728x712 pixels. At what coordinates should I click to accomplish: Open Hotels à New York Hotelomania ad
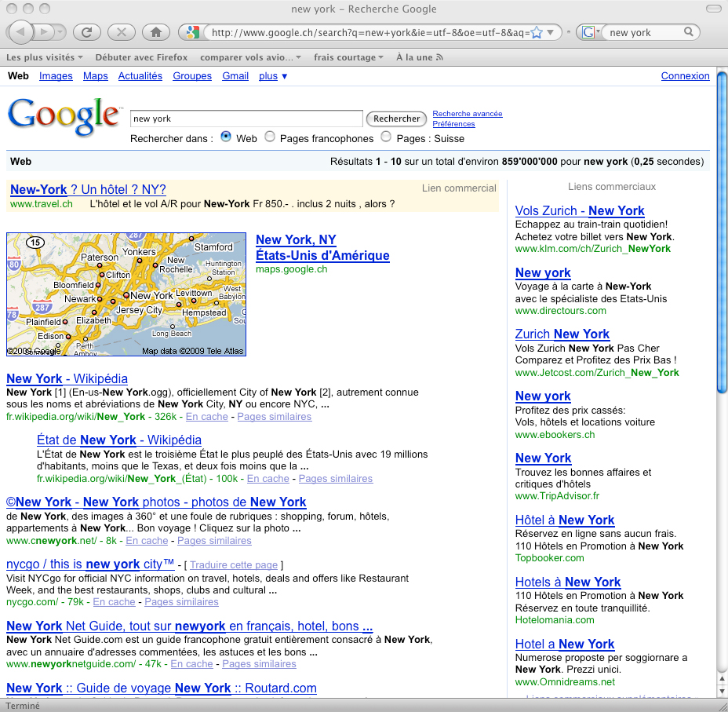568,582
